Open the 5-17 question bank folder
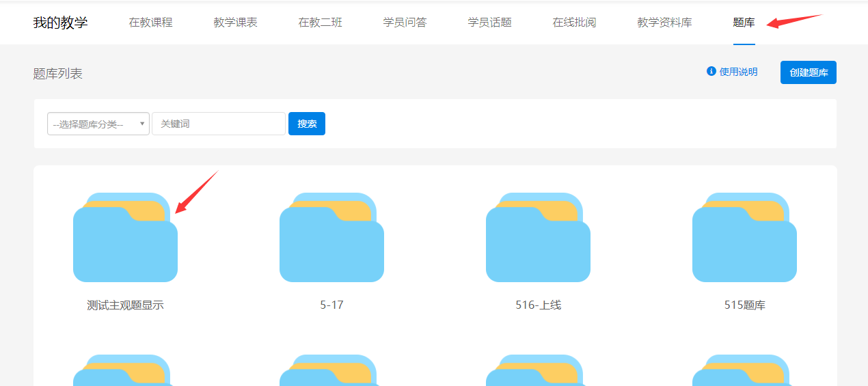 coord(331,238)
